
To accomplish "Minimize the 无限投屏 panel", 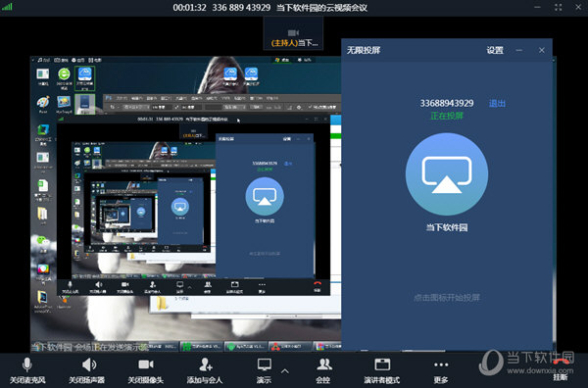I will (x=519, y=50).
